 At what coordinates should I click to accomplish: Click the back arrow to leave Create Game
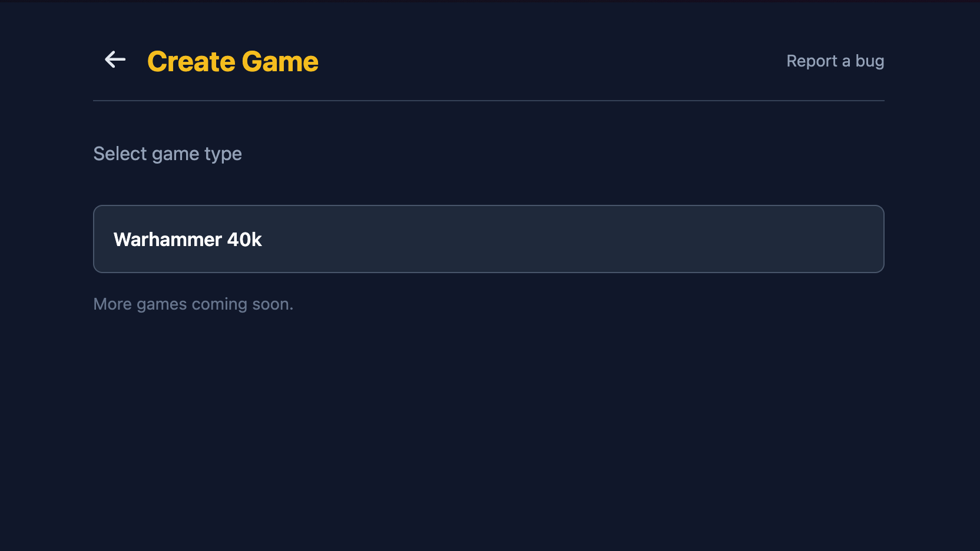coord(115,59)
